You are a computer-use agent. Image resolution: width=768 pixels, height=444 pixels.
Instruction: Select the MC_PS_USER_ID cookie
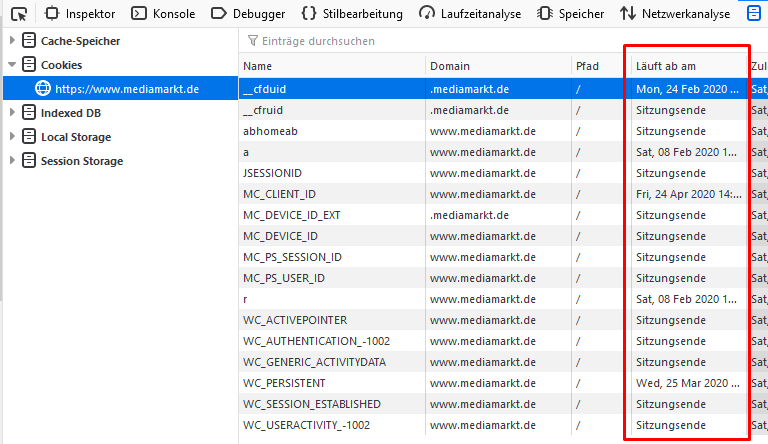click(503, 278)
